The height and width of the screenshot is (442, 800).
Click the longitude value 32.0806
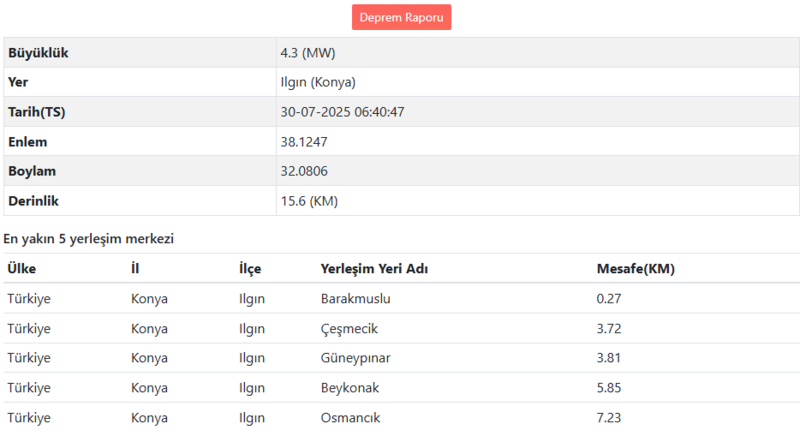[302, 171]
